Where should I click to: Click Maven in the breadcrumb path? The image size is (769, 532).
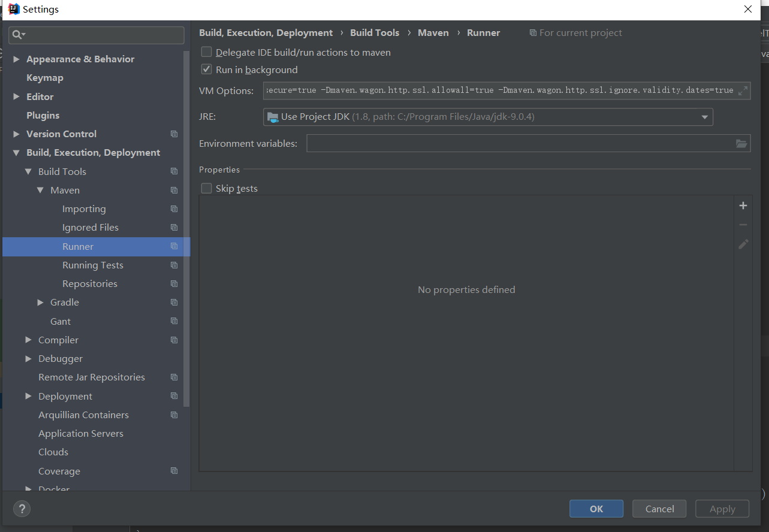(x=433, y=33)
